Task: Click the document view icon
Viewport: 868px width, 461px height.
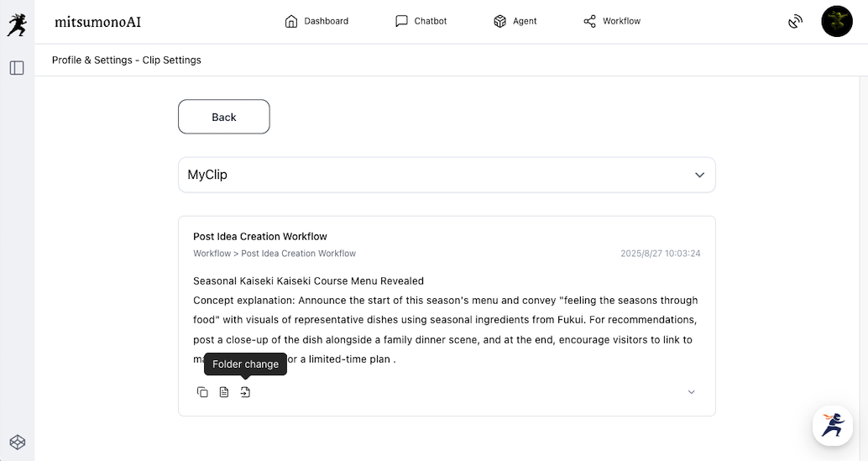Action: coord(224,392)
